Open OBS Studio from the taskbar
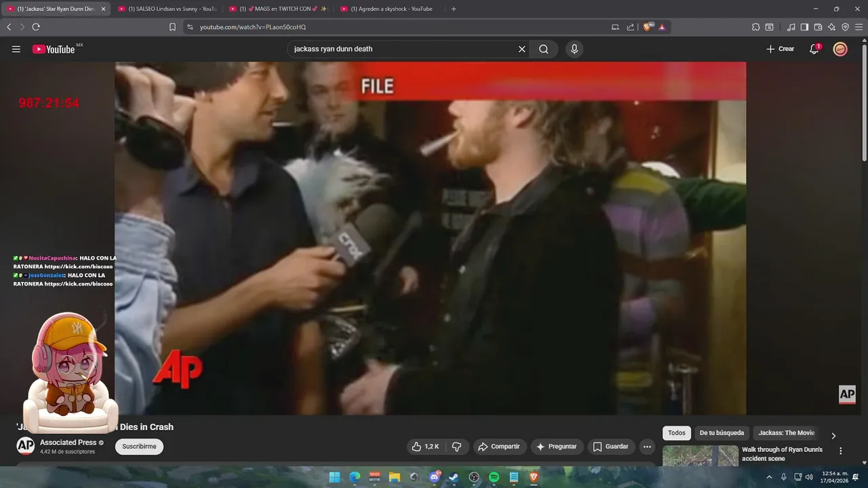The width and height of the screenshot is (868, 488). point(474,477)
